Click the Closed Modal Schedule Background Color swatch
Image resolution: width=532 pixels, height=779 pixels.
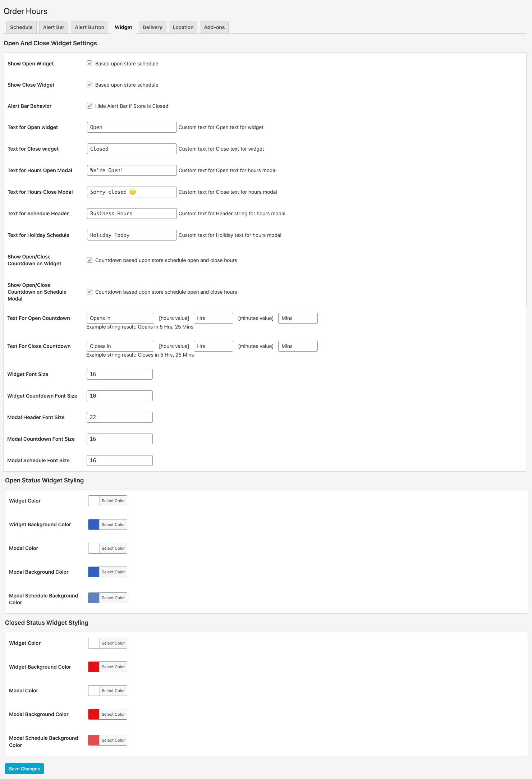click(94, 740)
